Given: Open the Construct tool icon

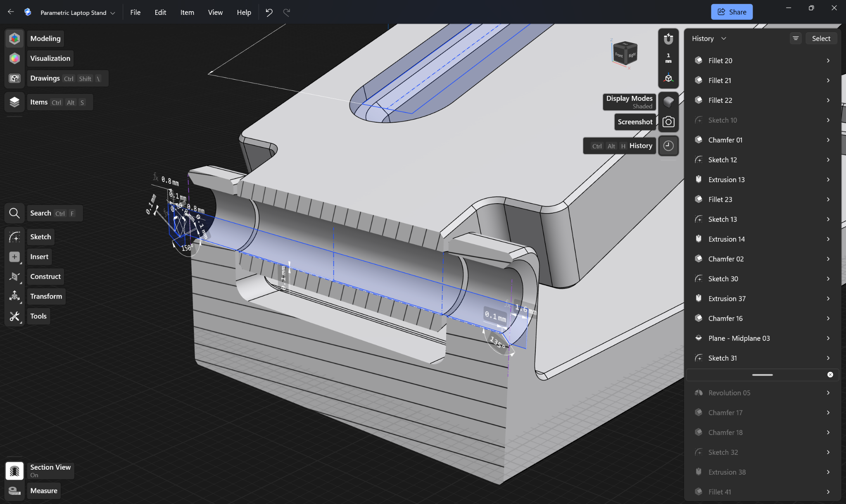Looking at the screenshot, I should [14, 276].
